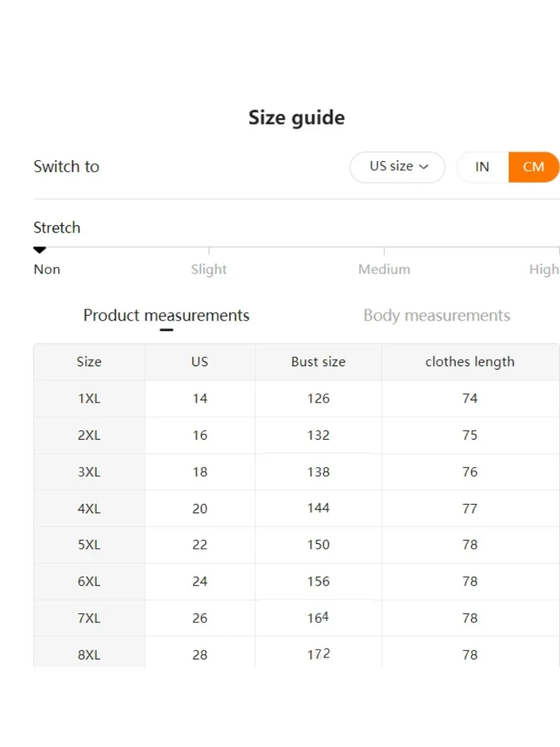Click the 164 bust value for 7XL
The width and height of the screenshot is (560, 747).
[318, 618]
